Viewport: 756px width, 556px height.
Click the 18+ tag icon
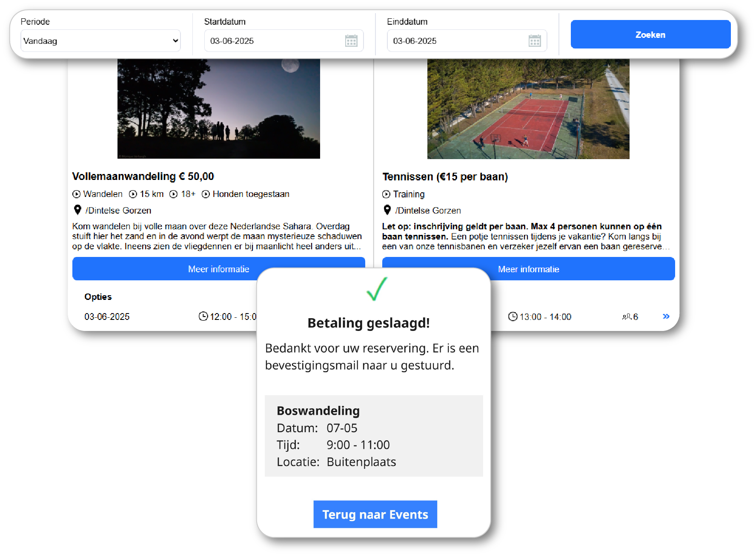(x=173, y=194)
